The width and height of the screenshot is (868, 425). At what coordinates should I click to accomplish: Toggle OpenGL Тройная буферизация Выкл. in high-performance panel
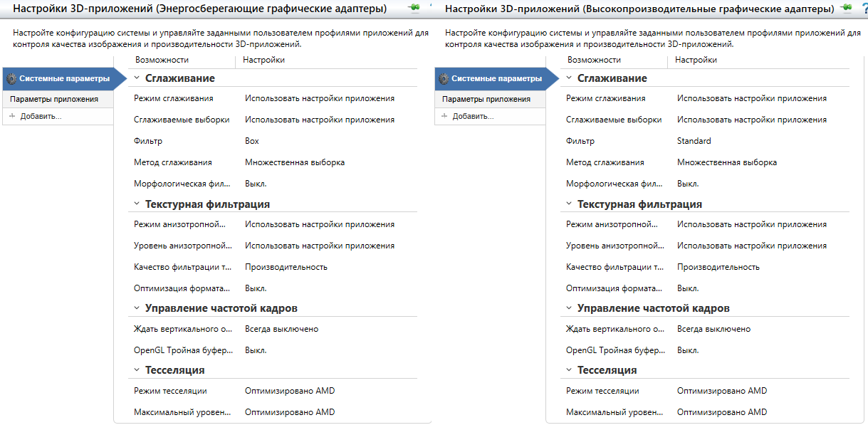click(x=688, y=350)
